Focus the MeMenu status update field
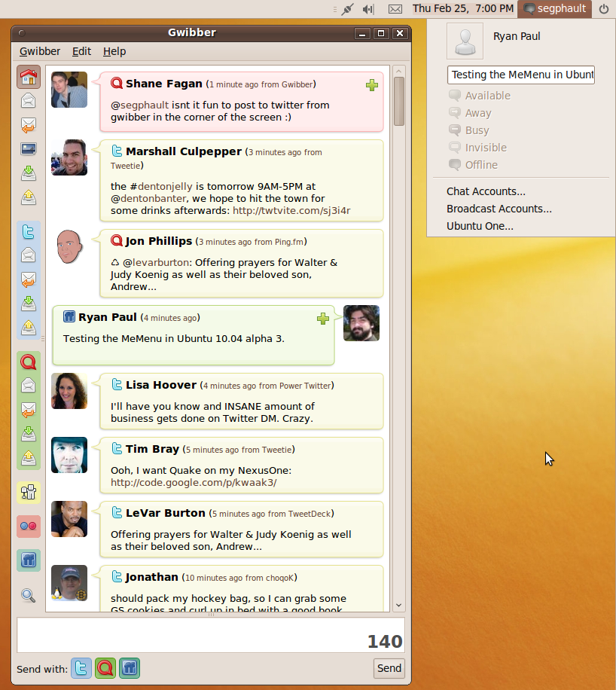 (x=521, y=75)
